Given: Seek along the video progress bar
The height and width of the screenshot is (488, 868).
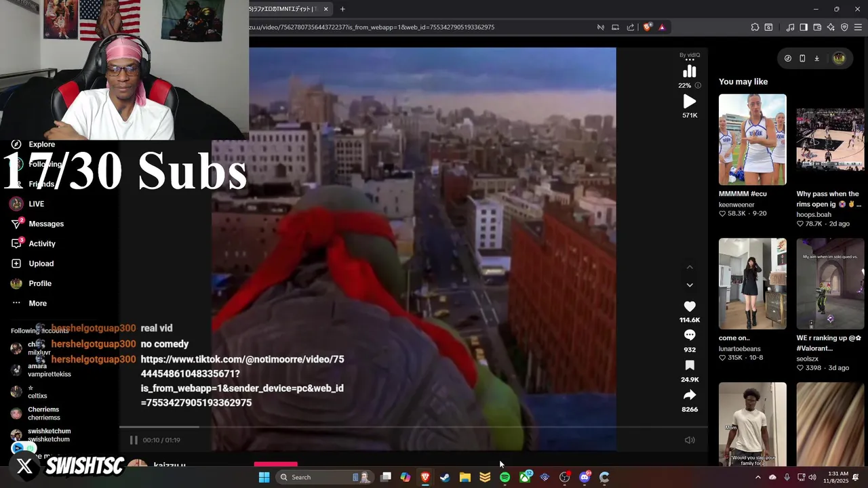Looking at the screenshot, I should [413, 427].
